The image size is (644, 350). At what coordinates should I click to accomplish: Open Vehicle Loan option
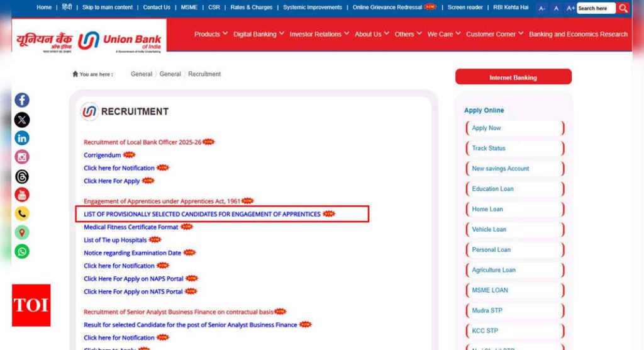[515, 229]
